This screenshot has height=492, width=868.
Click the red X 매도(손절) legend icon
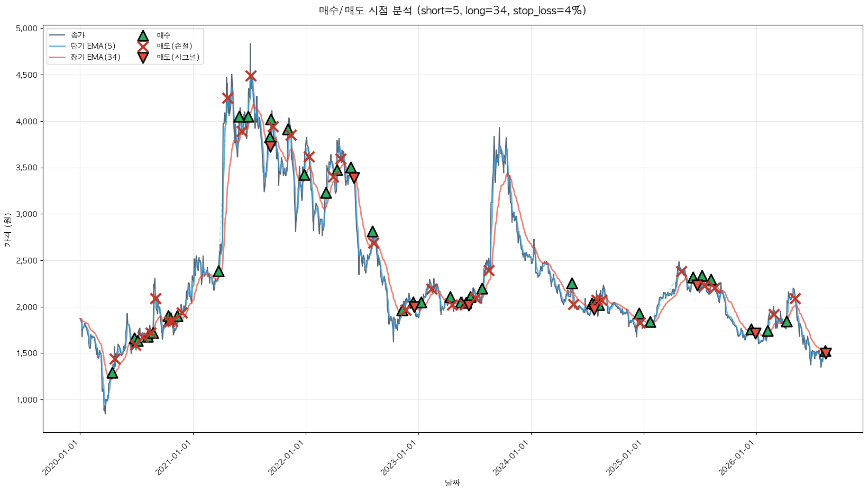pyautogui.click(x=143, y=46)
